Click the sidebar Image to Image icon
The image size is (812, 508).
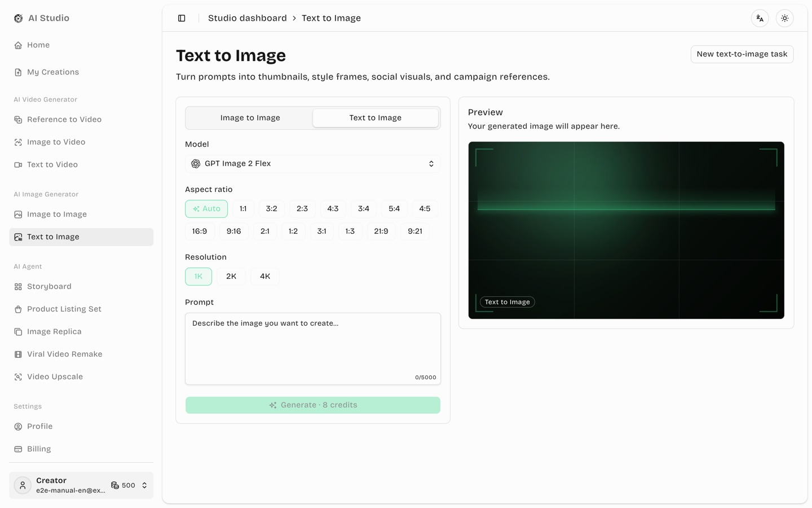point(18,214)
